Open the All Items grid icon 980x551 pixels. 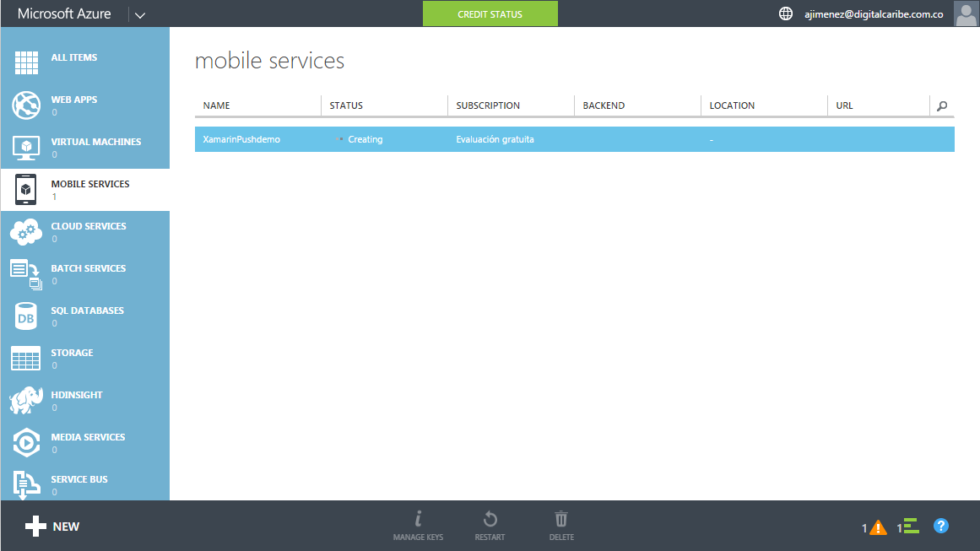click(x=26, y=63)
